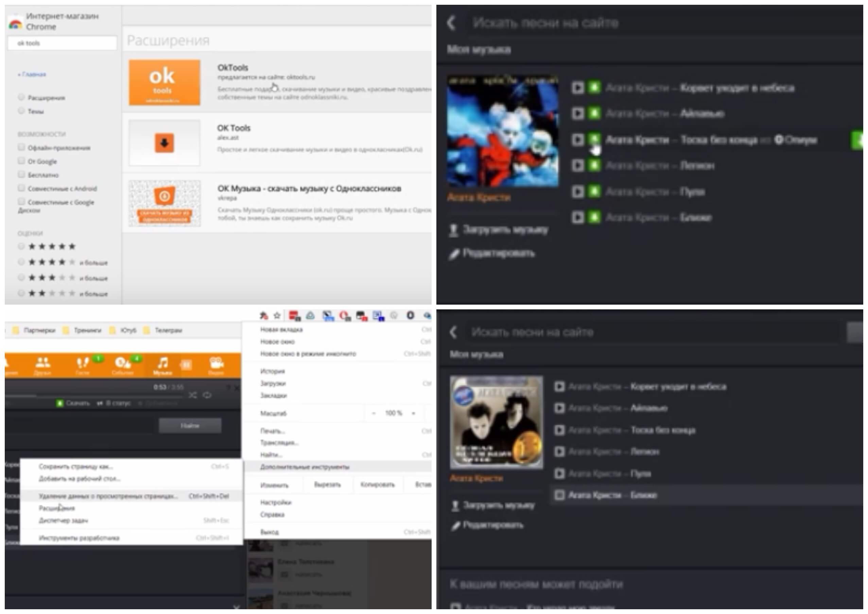868x614 pixels.
Task: Select the Темы radio filter
Action: (21, 111)
